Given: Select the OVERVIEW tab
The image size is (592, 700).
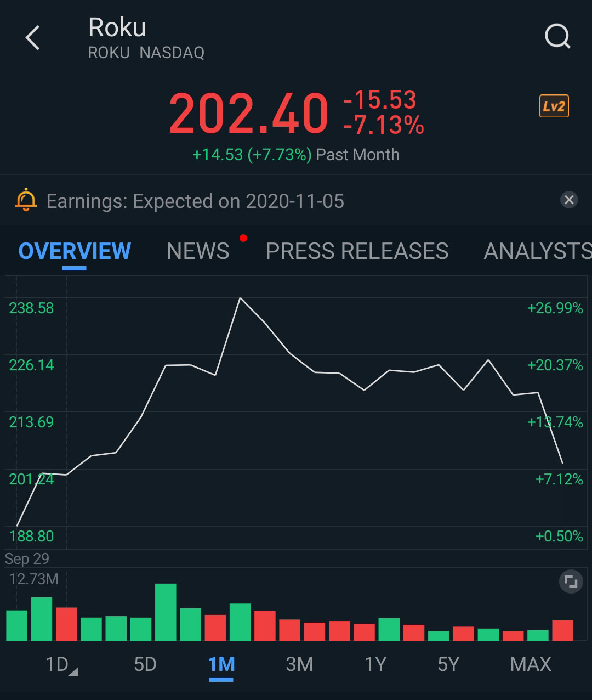Looking at the screenshot, I should click(x=75, y=251).
